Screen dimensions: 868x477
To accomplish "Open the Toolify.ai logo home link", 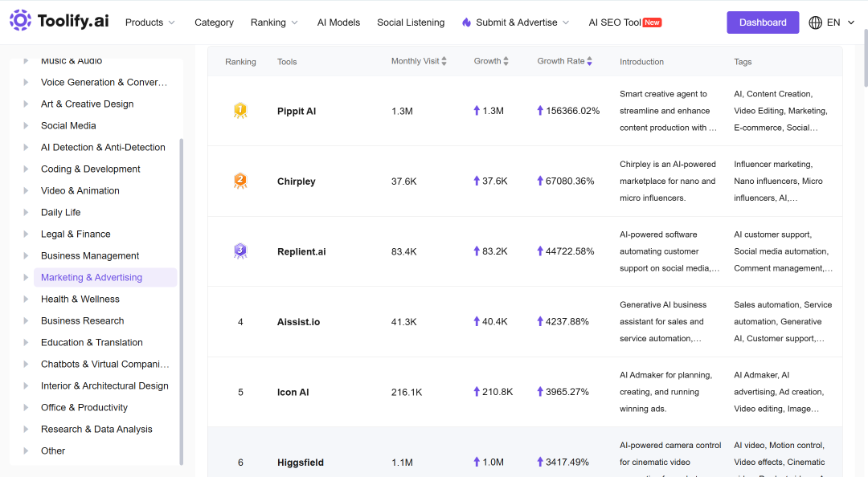I will 59,21.
